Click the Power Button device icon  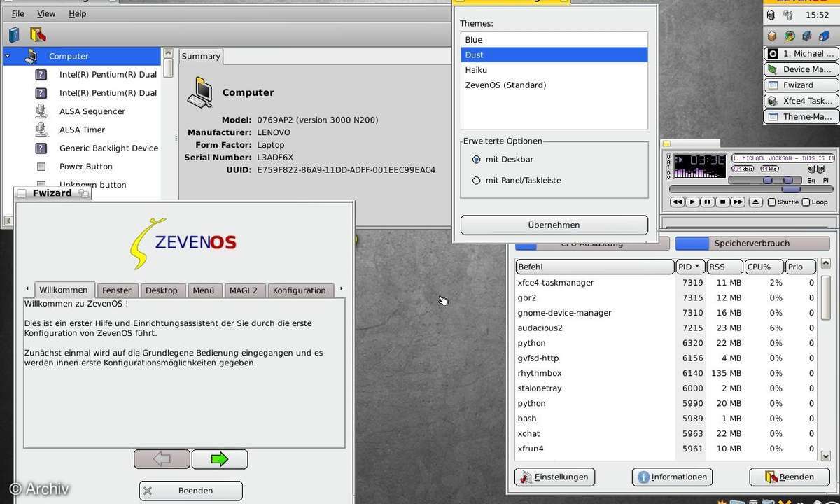[41, 167]
